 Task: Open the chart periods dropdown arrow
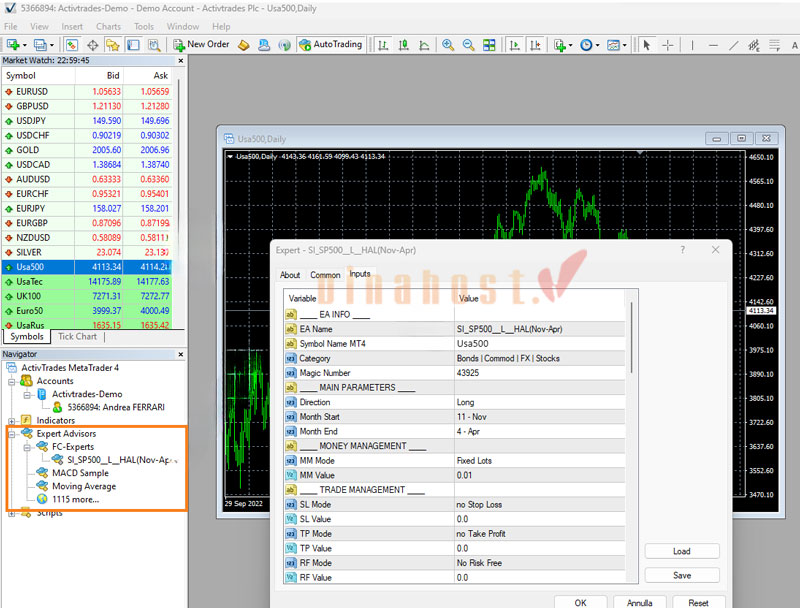point(597,45)
